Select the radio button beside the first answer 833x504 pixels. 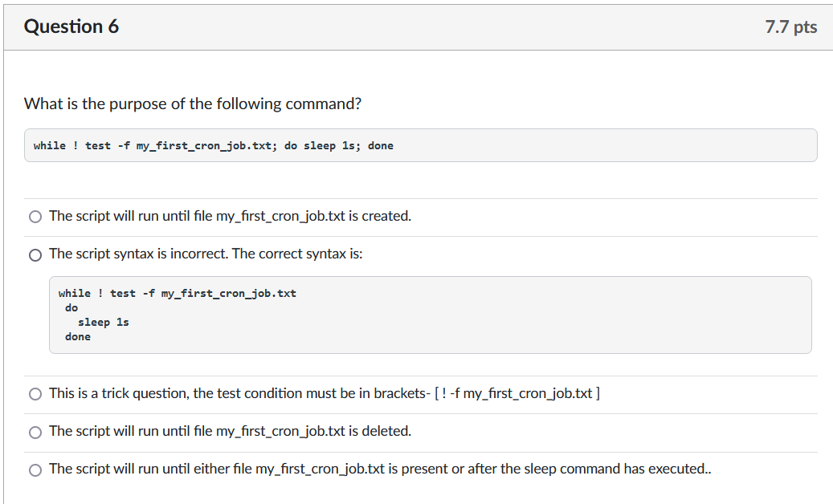(x=35, y=216)
